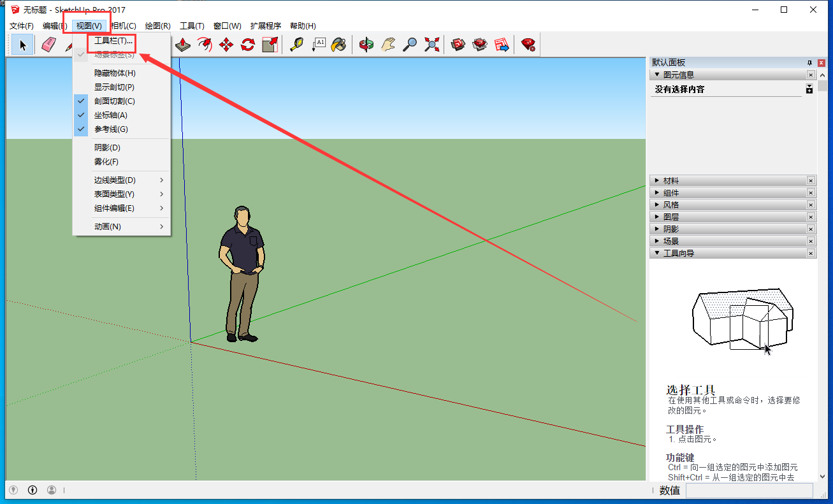Expand the 图层 layers panel
The image size is (833, 504).
point(670,217)
